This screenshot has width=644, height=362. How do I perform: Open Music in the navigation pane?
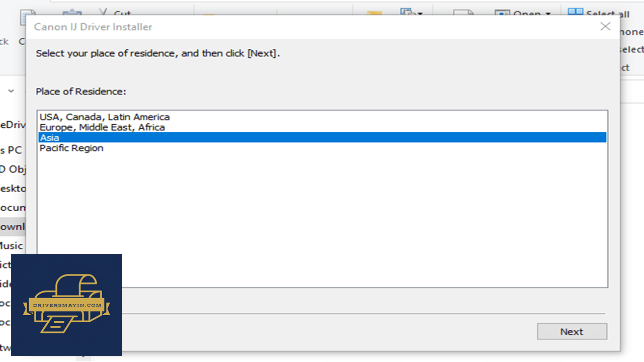12,246
